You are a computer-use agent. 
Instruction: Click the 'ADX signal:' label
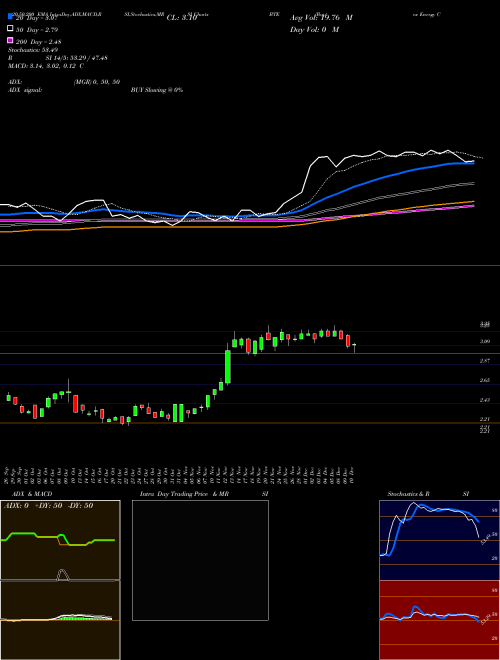[x=25, y=90]
